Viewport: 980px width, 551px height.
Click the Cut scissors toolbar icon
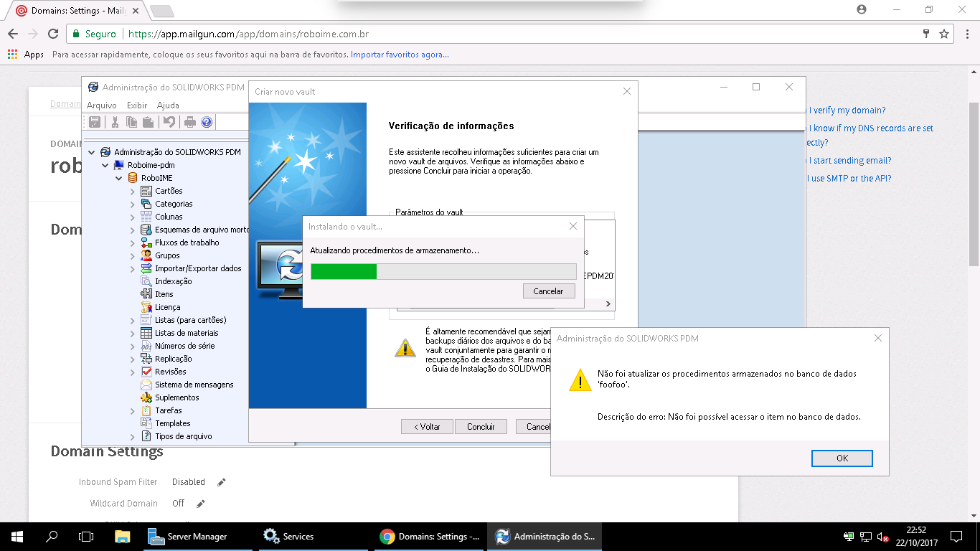[x=115, y=122]
